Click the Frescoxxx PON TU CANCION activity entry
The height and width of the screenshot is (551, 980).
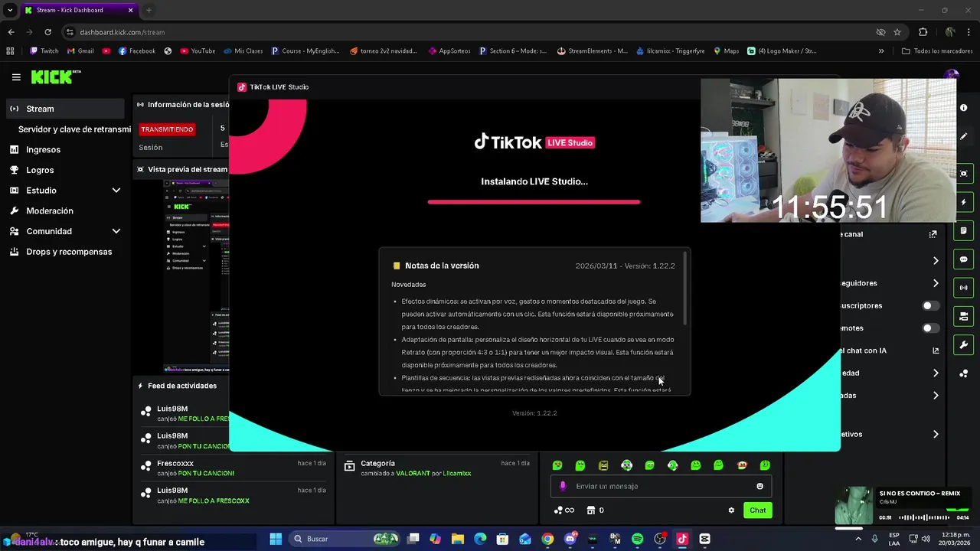pos(234,468)
